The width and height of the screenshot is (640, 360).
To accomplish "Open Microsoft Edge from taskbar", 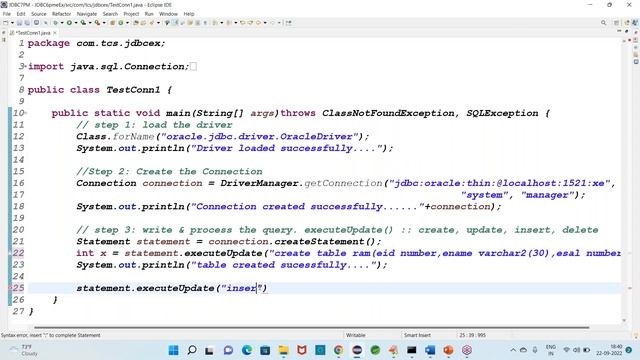I will (247, 350).
